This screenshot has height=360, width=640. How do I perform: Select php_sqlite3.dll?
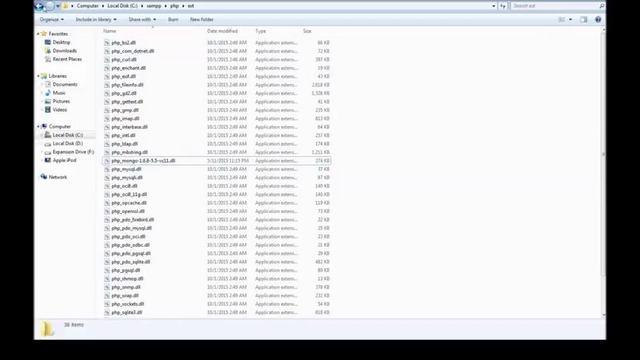coord(127,313)
